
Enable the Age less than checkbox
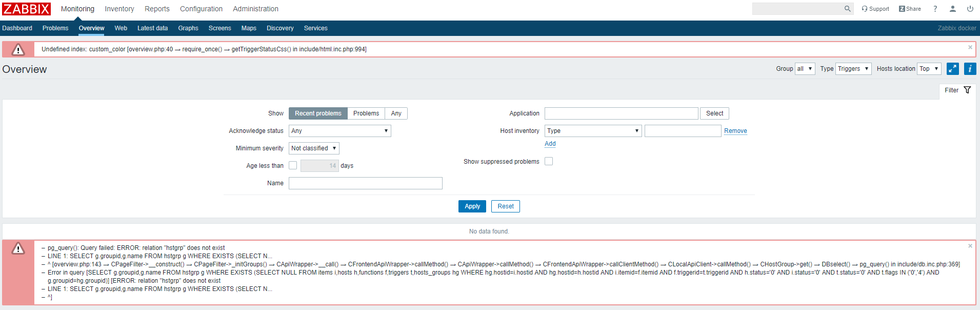[x=293, y=165]
